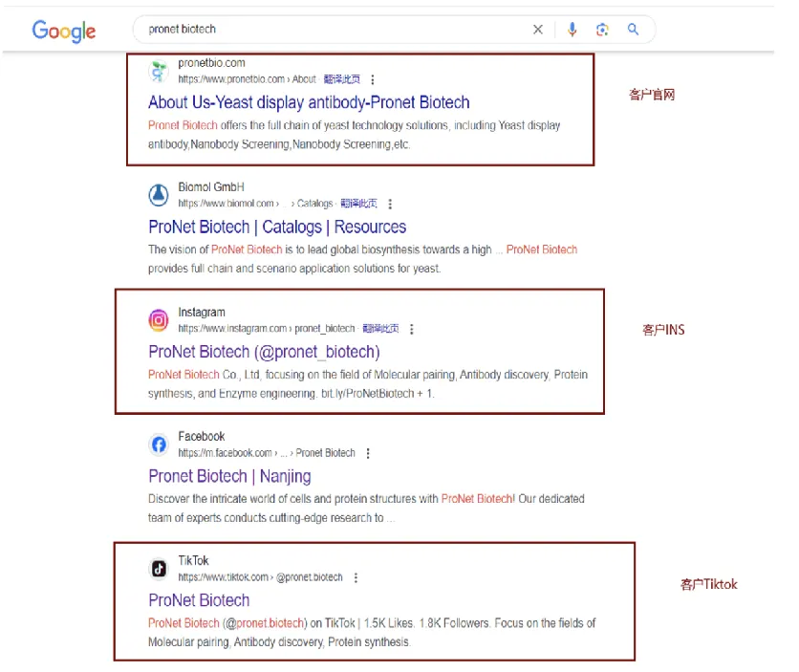The height and width of the screenshot is (672, 799).
Task: Click the Facebook result favicon
Action: (159, 444)
